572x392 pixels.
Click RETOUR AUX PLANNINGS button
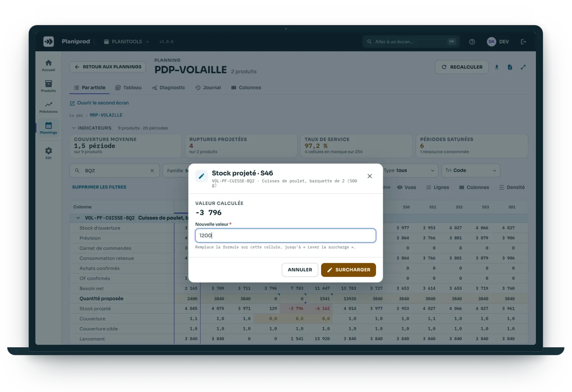(x=108, y=67)
